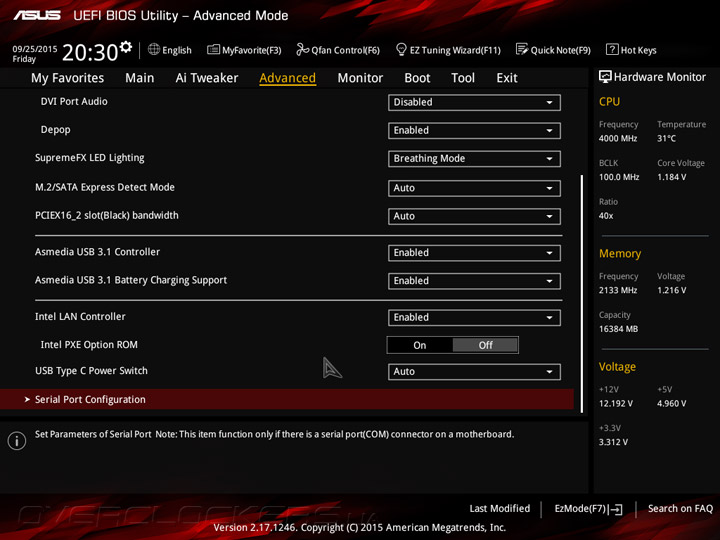
Task: Open Asmedia USB 3.1 Controller dropdown
Action: (x=474, y=253)
